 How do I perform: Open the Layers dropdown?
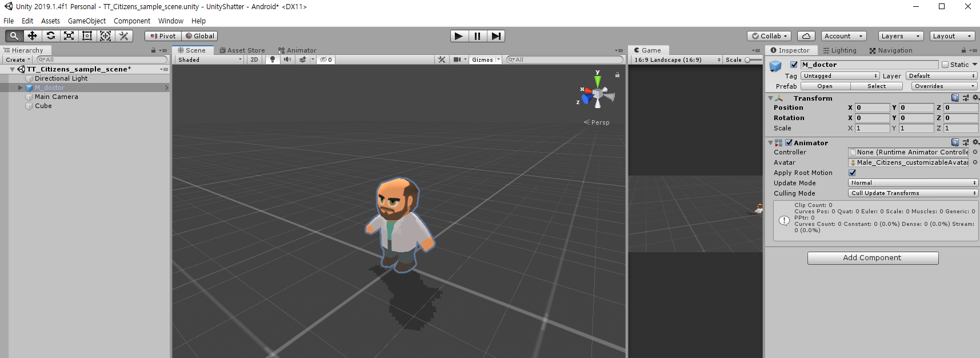click(901, 36)
